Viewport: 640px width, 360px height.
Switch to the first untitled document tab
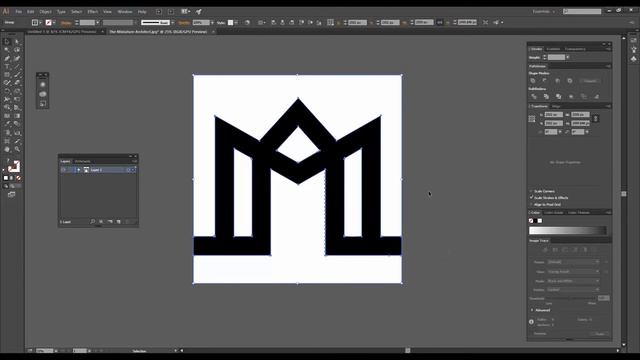[62, 31]
